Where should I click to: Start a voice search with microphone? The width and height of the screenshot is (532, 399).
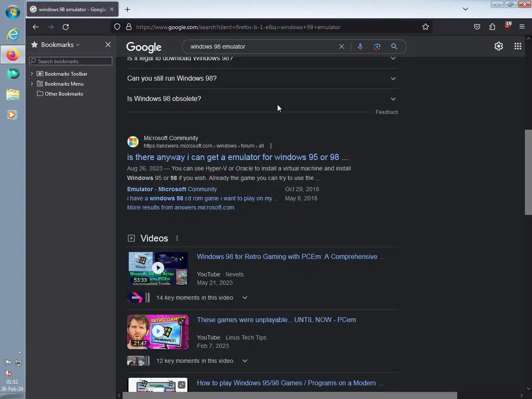(360, 47)
